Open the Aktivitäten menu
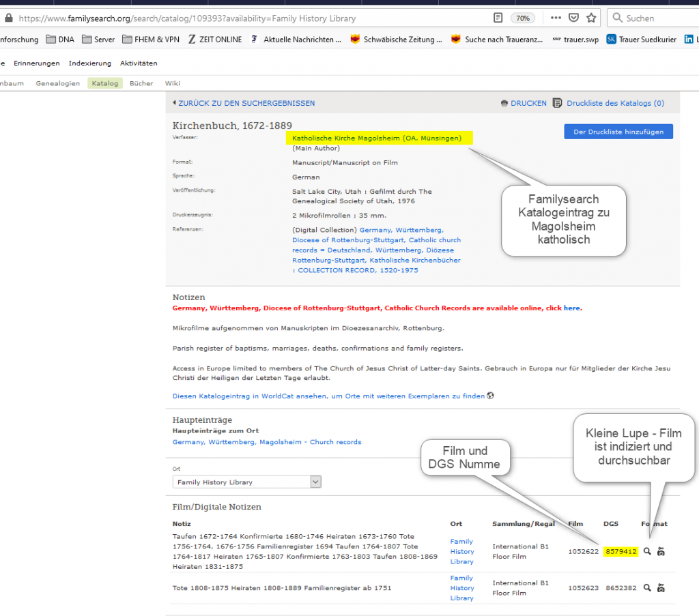This screenshot has width=699, height=616. click(x=139, y=63)
